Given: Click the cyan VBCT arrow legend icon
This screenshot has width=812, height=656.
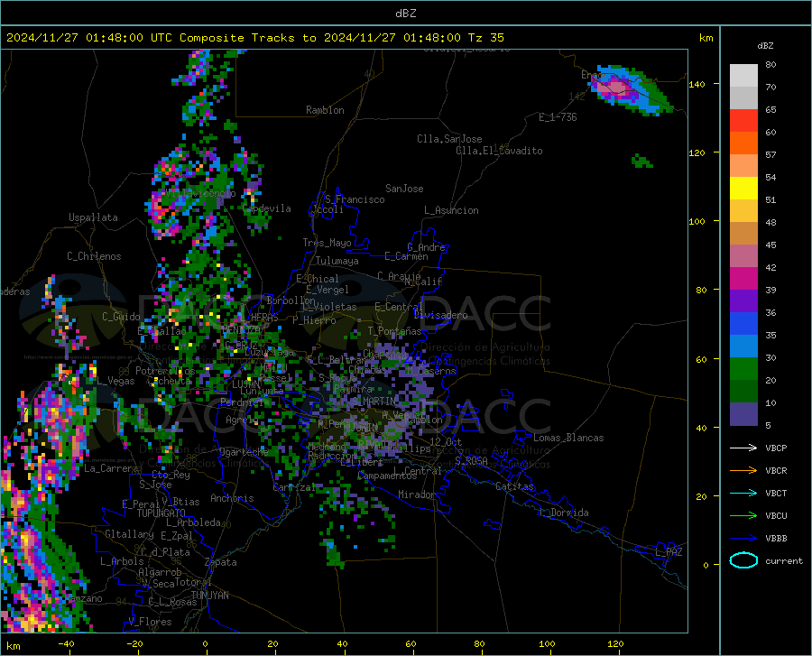Looking at the screenshot, I should [x=743, y=493].
